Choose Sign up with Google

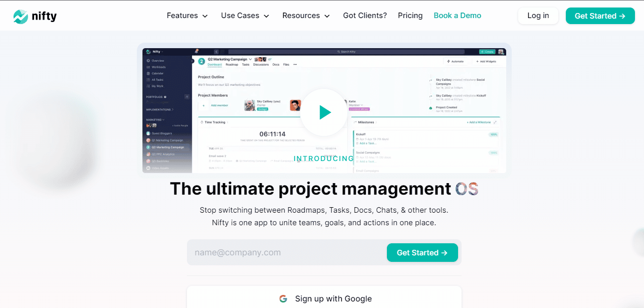[x=324, y=298]
